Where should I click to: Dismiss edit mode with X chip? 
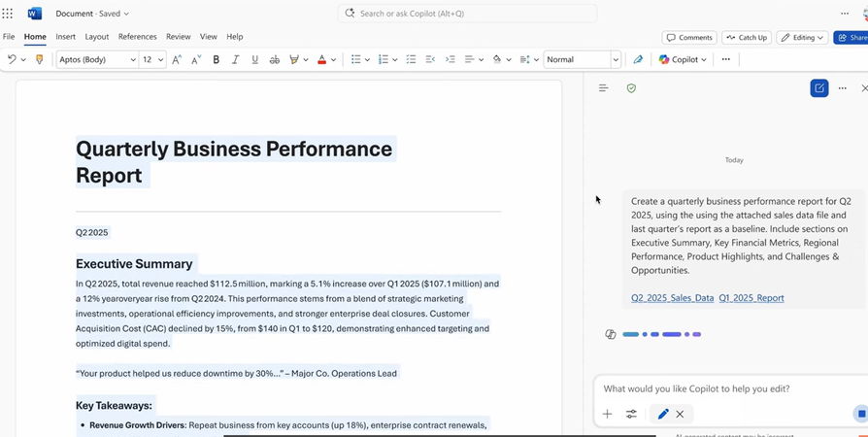tap(680, 414)
